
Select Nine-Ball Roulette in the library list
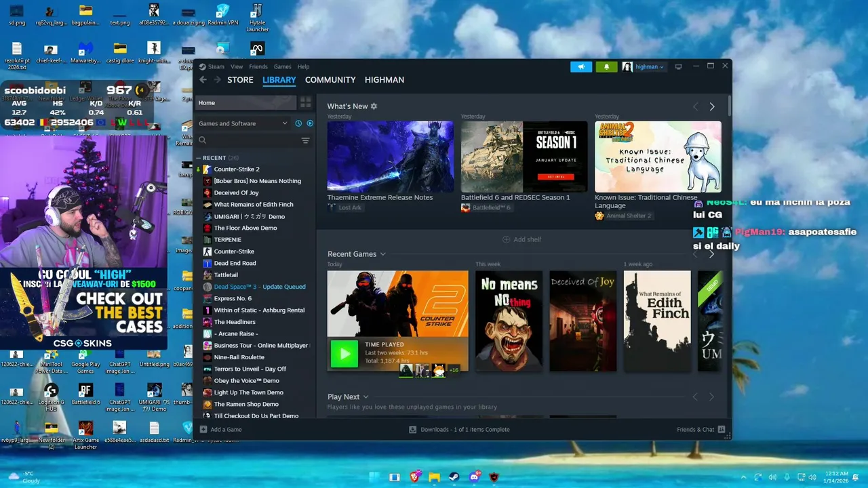click(239, 357)
